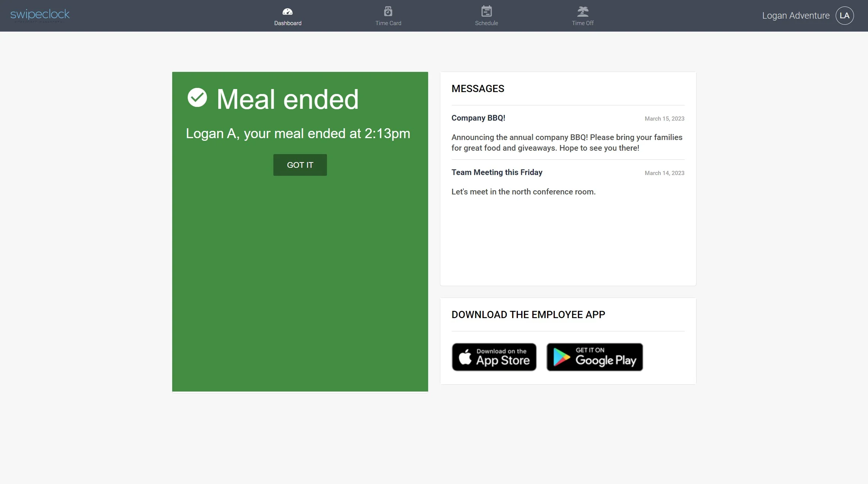868x484 pixels.
Task: Switch to the Time Card tab label
Action: [388, 23]
